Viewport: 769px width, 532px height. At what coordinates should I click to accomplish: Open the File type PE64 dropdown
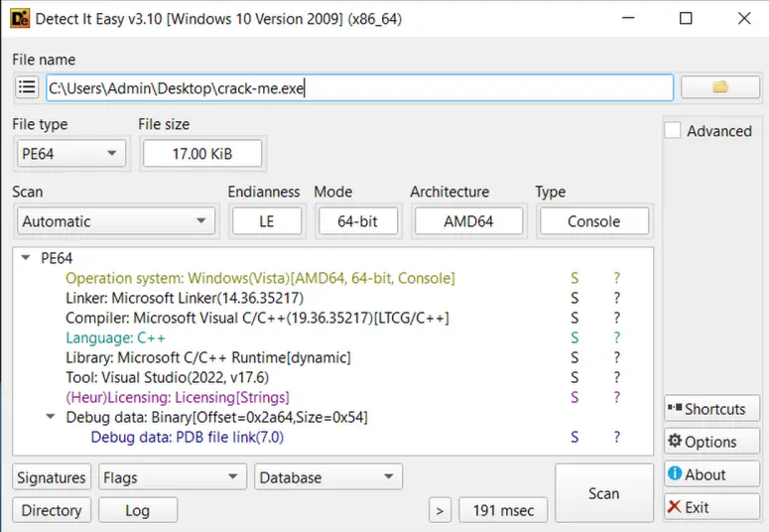tap(69, 154)
